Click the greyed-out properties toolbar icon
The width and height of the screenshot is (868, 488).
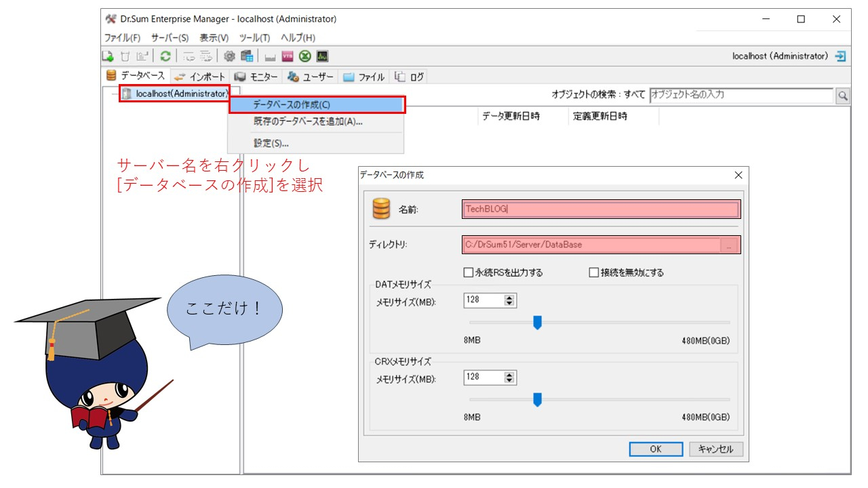click(142, 56)
